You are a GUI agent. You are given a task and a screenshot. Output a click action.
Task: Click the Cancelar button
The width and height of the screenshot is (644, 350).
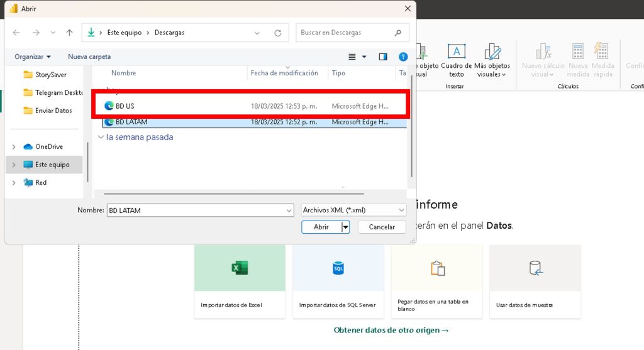tap(382, 227)
